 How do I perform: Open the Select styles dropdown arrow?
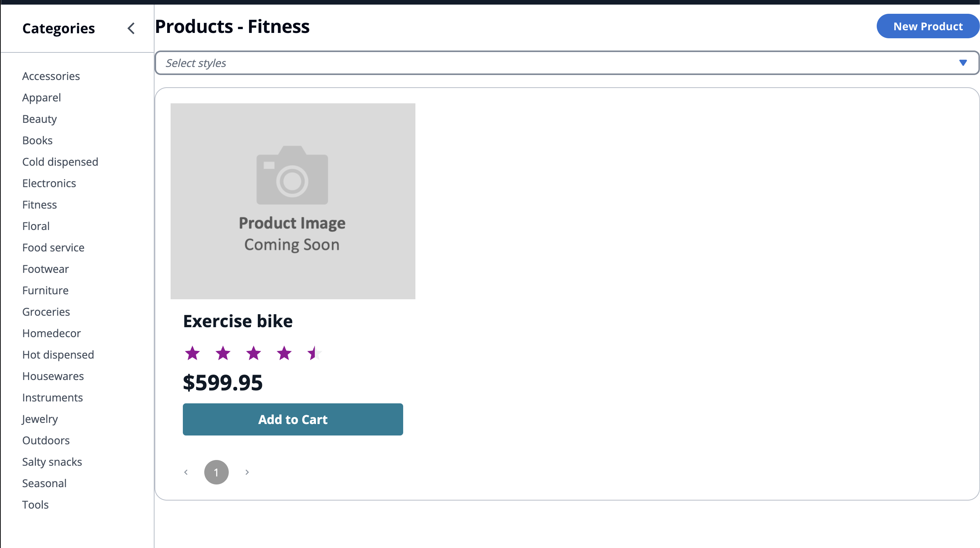coord(963,63)
